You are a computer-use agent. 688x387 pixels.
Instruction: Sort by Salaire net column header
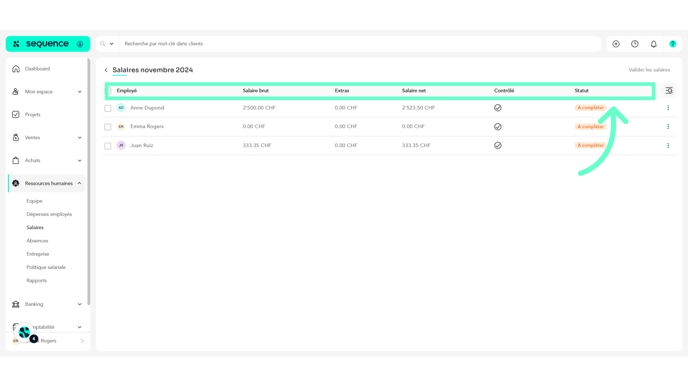414,90
